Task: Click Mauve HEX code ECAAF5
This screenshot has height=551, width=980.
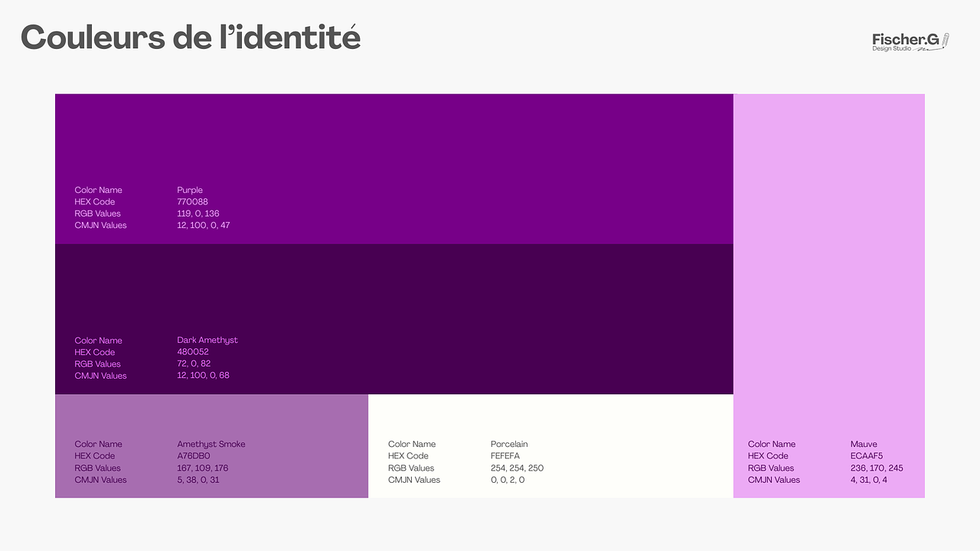Action: click(867, 456)
